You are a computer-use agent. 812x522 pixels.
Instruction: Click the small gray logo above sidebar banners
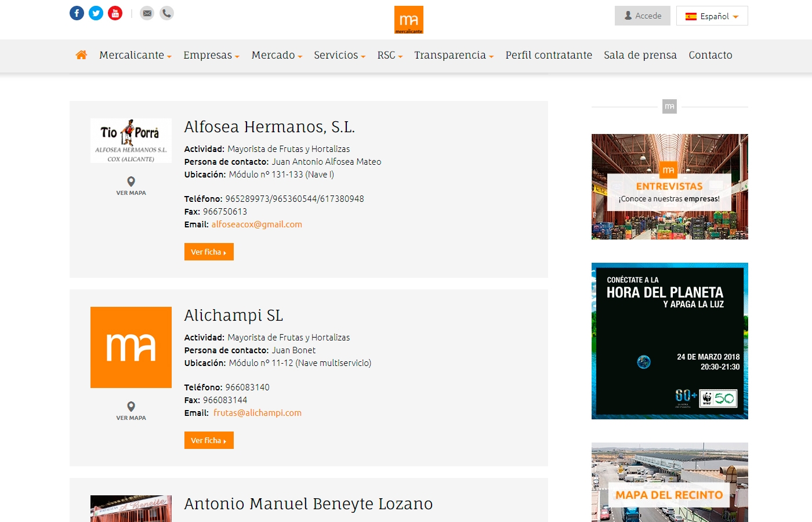click(x=670, y=107)
